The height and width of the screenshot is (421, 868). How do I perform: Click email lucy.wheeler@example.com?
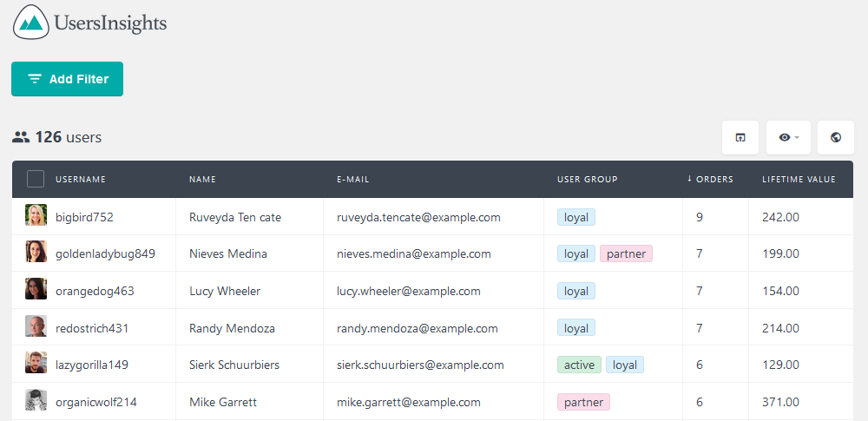tap(409, 292)
